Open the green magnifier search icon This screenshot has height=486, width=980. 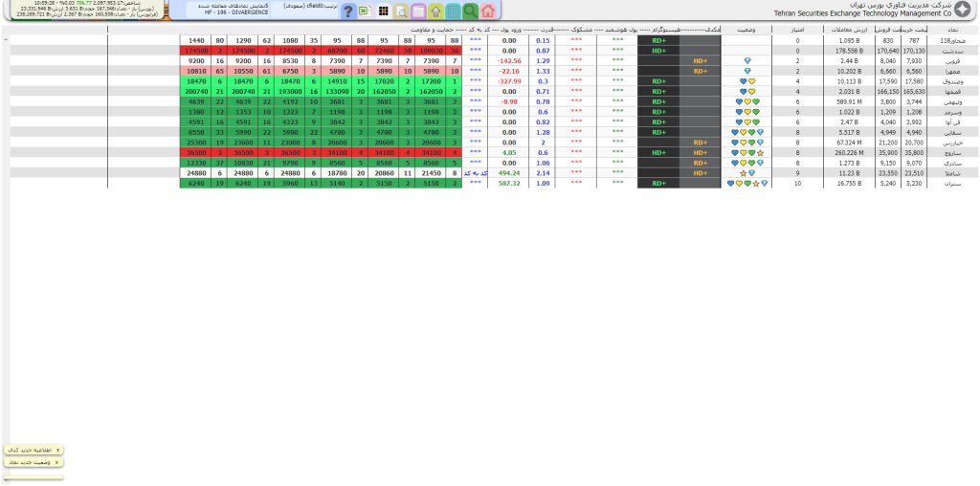click(471, 11)
